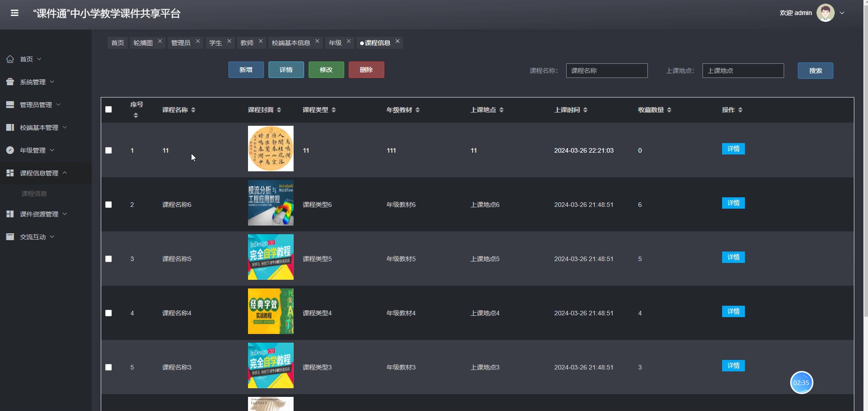Viewport: 868px width, 411px height.
Task: Click the admin avatar picture
Action: pos(825,13)
